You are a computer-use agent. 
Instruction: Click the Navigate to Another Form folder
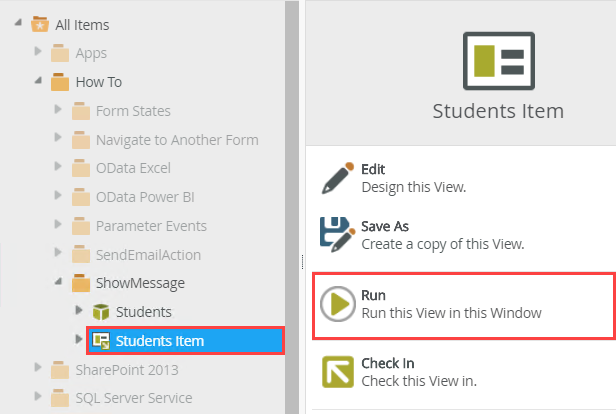[x=176, y=139]
